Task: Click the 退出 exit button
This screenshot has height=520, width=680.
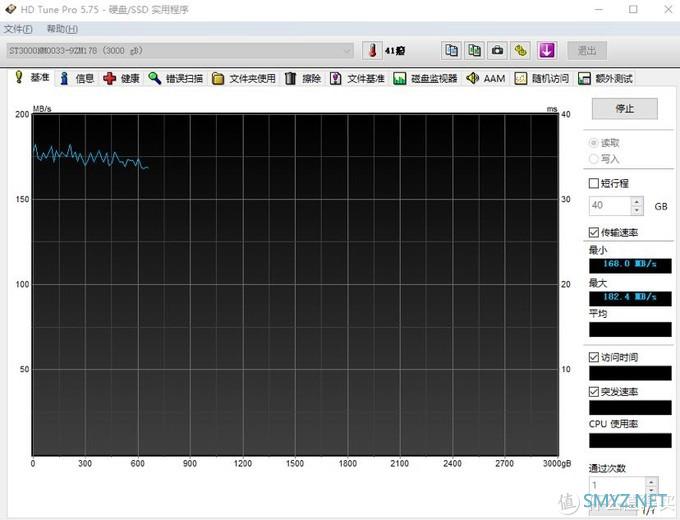Action: [587, 51]
